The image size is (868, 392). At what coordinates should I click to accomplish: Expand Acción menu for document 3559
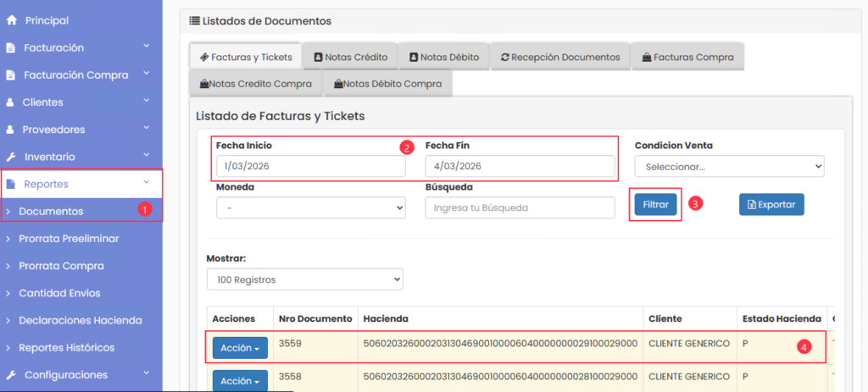[240, 348]
